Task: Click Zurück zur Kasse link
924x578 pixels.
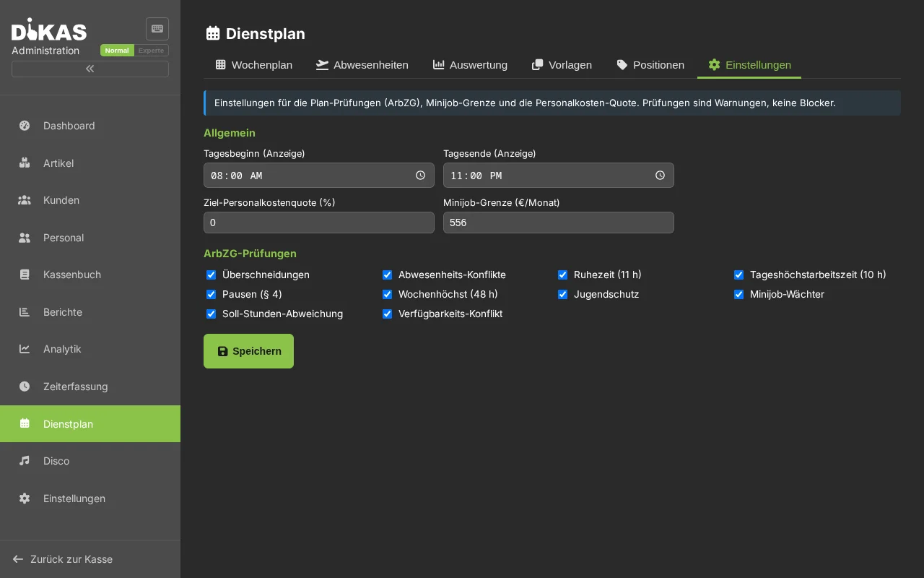Action: [x=71, y=559]
